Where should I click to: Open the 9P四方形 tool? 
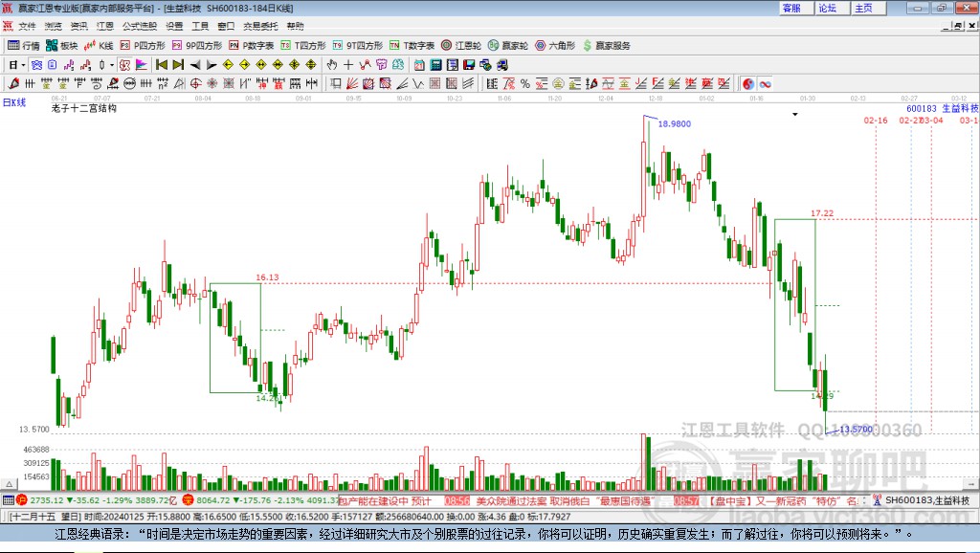[197, 46]
